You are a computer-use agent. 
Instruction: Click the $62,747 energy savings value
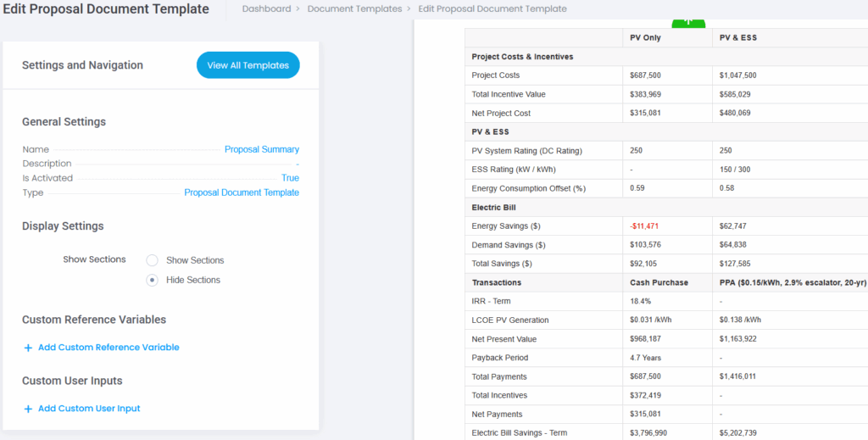[733, 226]
